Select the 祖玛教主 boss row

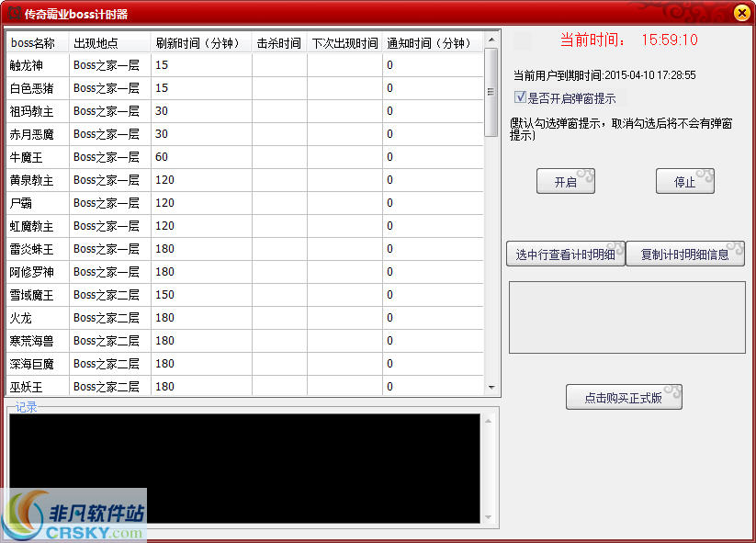(245, 111)
